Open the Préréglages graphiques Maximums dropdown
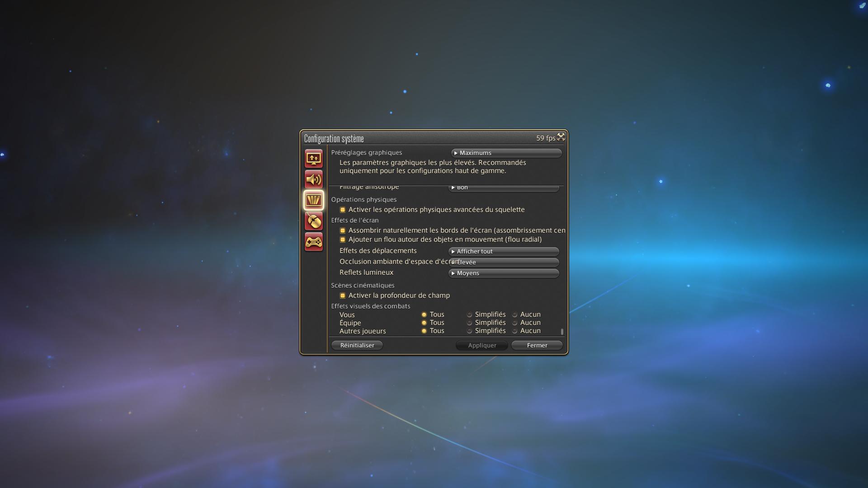The height and width of the screenshot is (488, 868). [x=506, y=153]
